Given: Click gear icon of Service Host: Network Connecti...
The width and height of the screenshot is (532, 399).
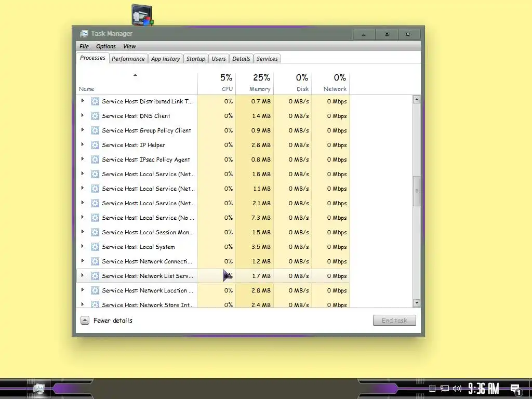Looking at the screenshot, I should coord(95,261).
